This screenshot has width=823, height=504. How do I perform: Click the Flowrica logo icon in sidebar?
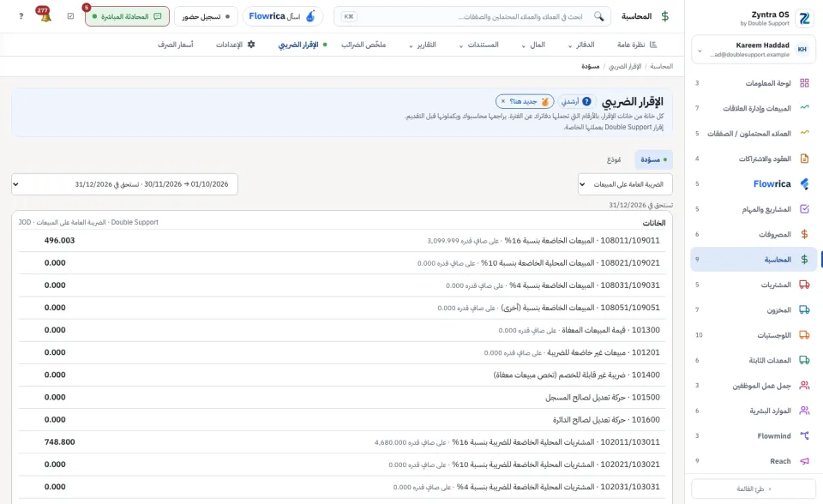point(804,183)
